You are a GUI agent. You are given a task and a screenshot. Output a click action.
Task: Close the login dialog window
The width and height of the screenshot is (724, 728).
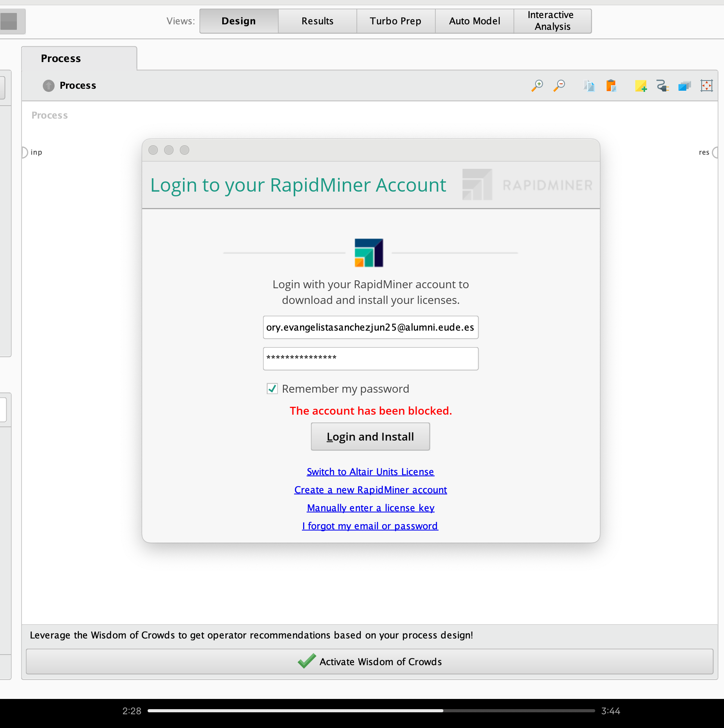(x=153, y=150)
